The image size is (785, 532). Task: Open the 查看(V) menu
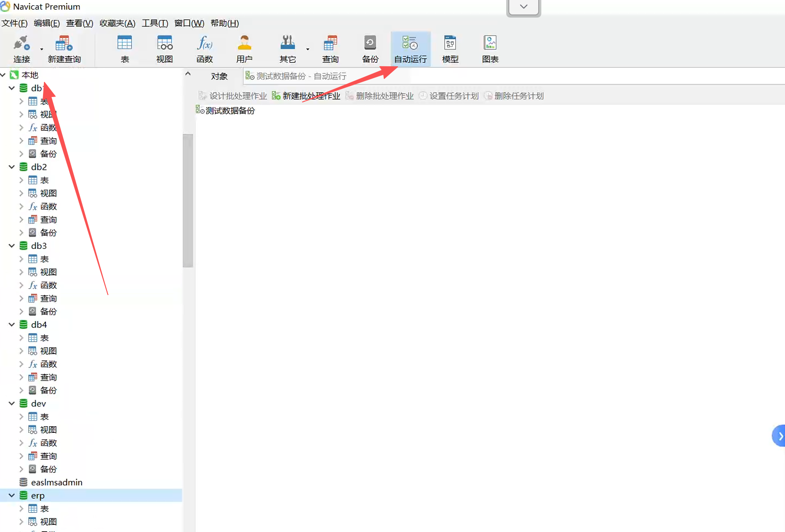pyautogui.click(x=79, y=23)
